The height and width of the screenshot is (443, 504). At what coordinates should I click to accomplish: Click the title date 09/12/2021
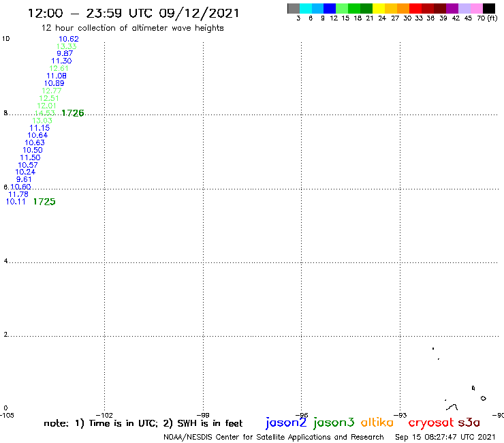[199, 13]
